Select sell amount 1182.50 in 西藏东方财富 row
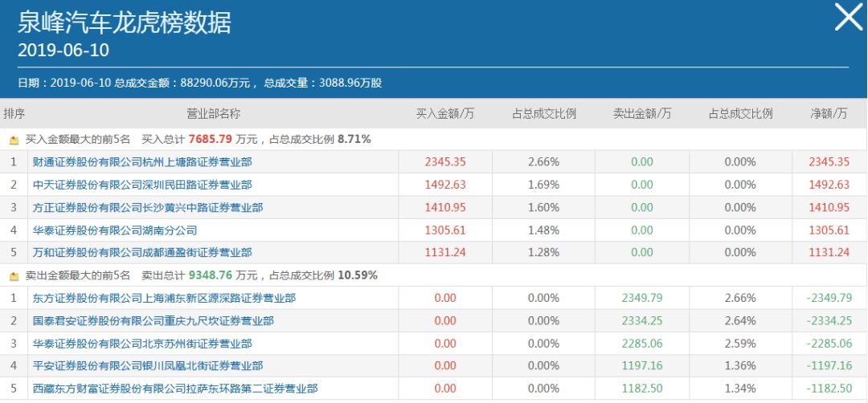This screenshot has width=868, height=403. (642, 389)
